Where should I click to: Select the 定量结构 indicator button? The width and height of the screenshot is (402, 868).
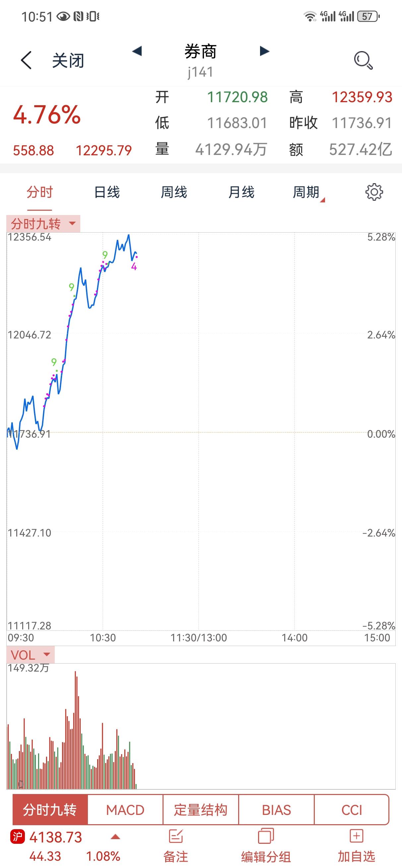[201, 810]
